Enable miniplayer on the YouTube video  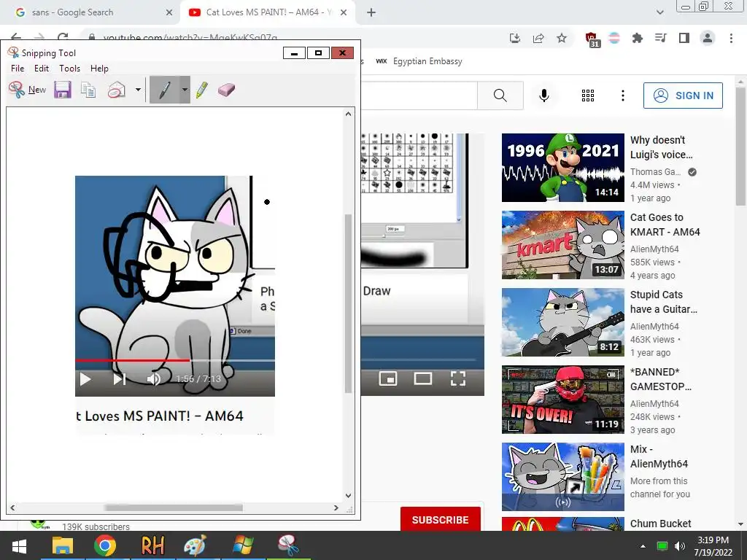point(388,378)
